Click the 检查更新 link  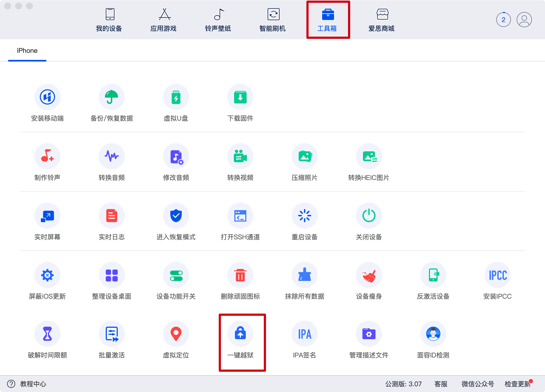pyautogui.click(x=517, y=384)
